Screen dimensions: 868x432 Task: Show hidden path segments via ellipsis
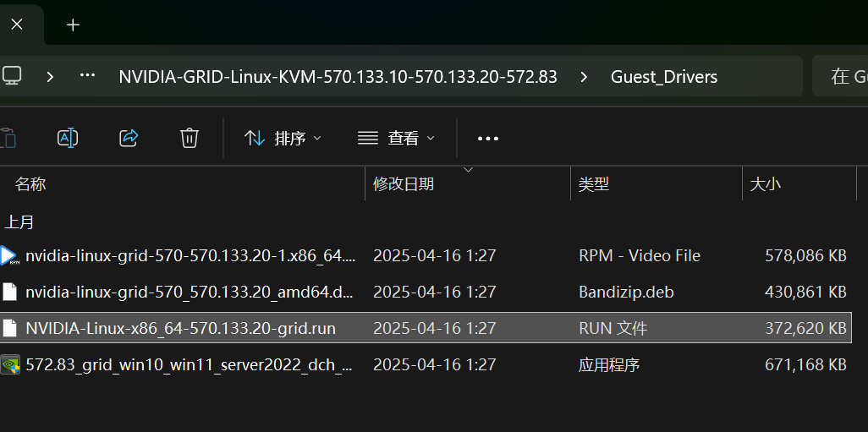click(87, 76)
